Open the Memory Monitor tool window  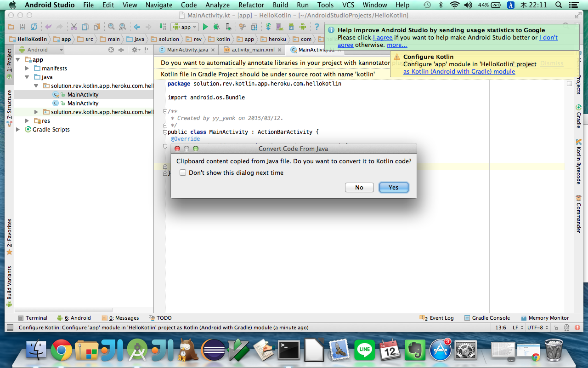click(545, 318)
